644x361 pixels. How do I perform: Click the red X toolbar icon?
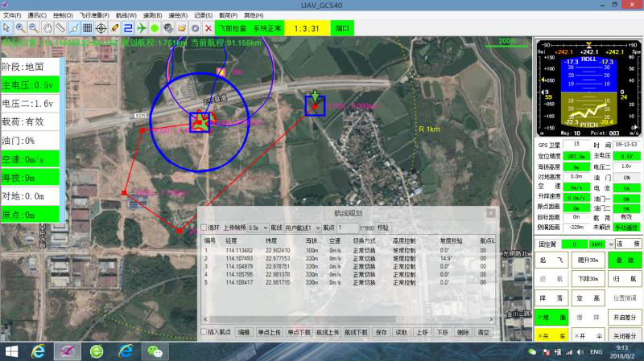208,27
